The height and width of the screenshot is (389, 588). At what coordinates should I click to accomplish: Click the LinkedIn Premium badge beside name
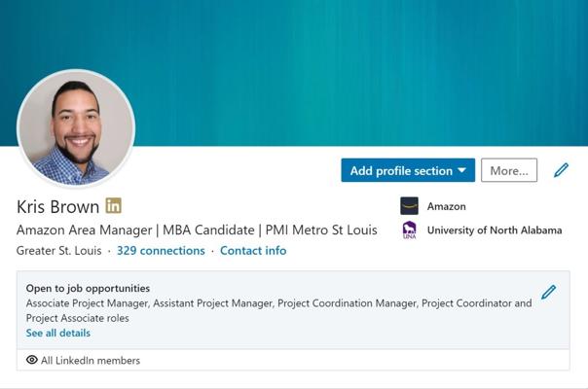(x=114, y=206)
